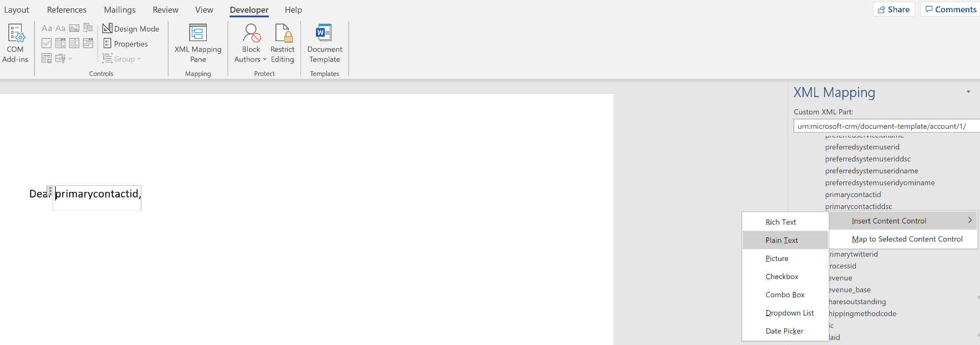Open the Block Authors dropdown
The width and height of the screenshot is (980, 345).
tap(251, 43)
